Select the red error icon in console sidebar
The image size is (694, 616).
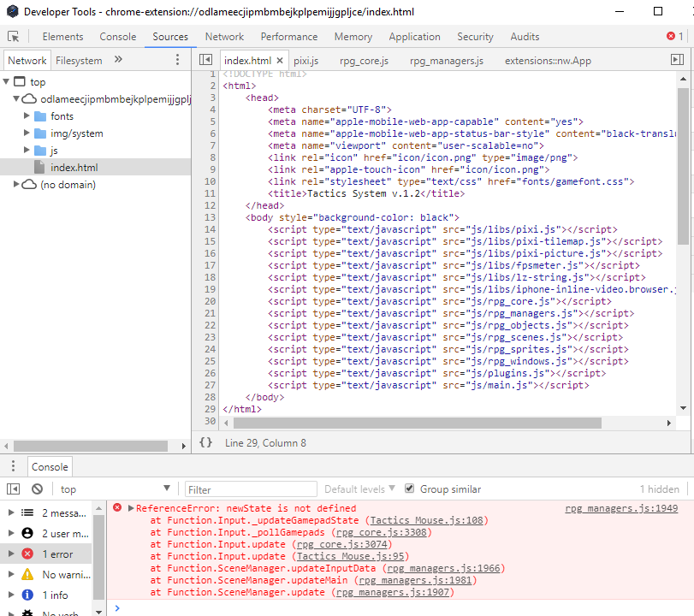[x=27, y=554]
